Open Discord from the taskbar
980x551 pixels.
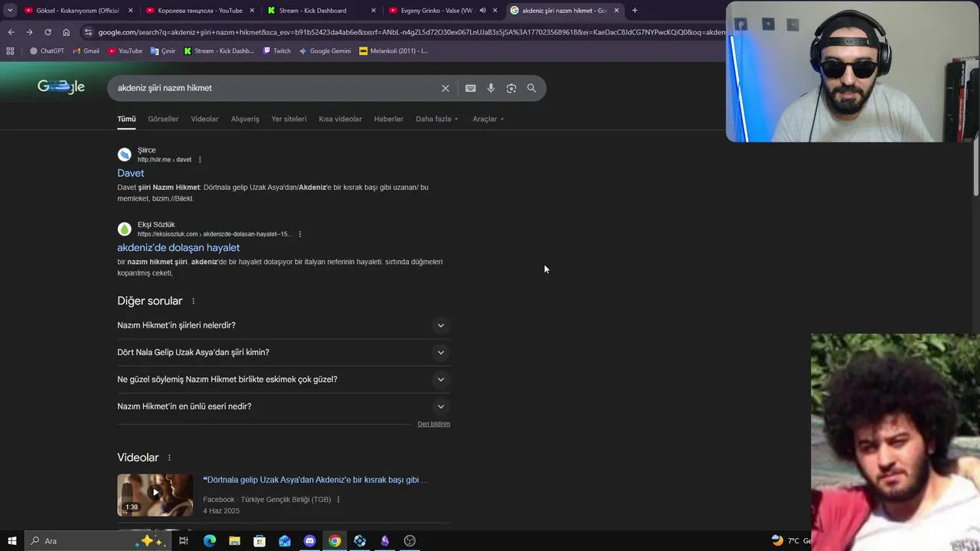click(x=309, y=541)
